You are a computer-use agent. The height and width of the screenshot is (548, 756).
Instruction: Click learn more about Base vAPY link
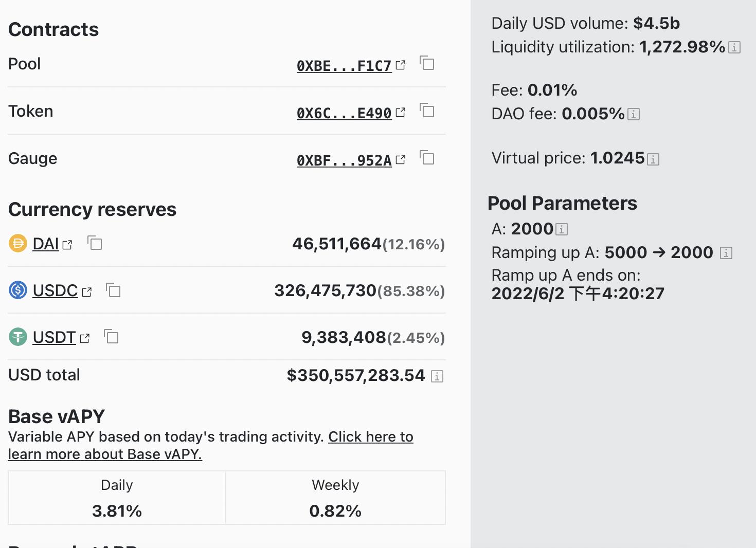[105, 454]
